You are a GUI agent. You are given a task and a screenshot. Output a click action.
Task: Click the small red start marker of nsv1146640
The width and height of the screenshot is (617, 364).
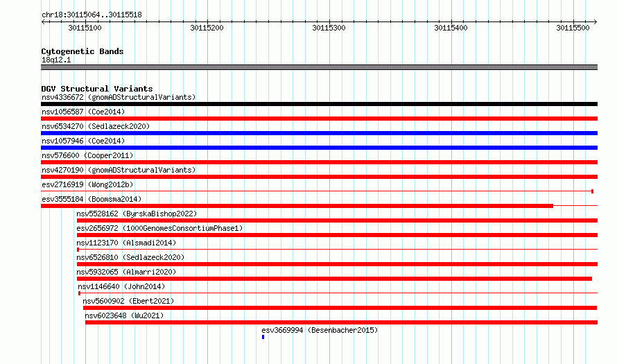coord(80,293)
